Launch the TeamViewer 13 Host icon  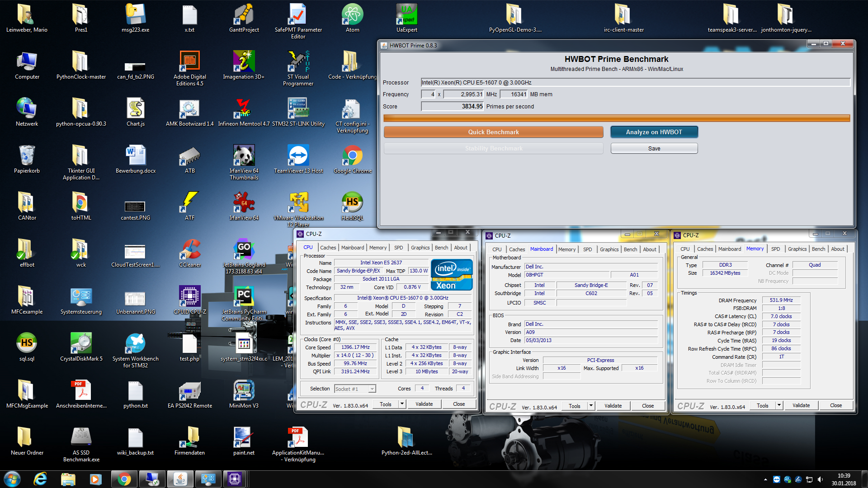tap(298, 159)
